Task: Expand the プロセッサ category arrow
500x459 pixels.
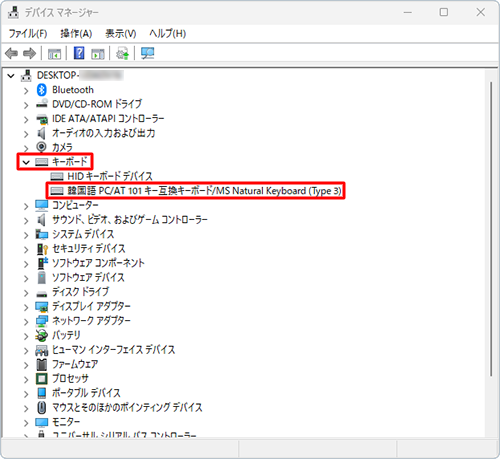Action: (26, 380)
